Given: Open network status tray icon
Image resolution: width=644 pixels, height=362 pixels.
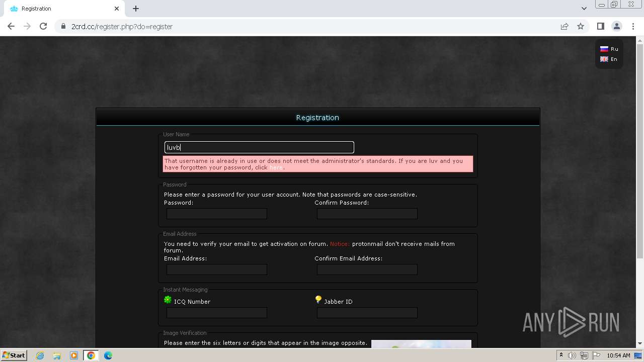Looking at the screenshot, I should click(x=584, y=355).
